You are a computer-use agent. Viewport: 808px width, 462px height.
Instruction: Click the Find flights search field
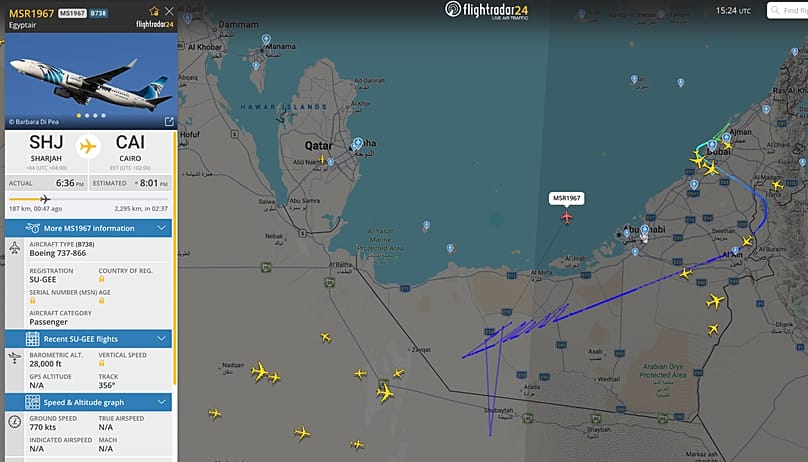pyautogui.click(x=787, y=10)
